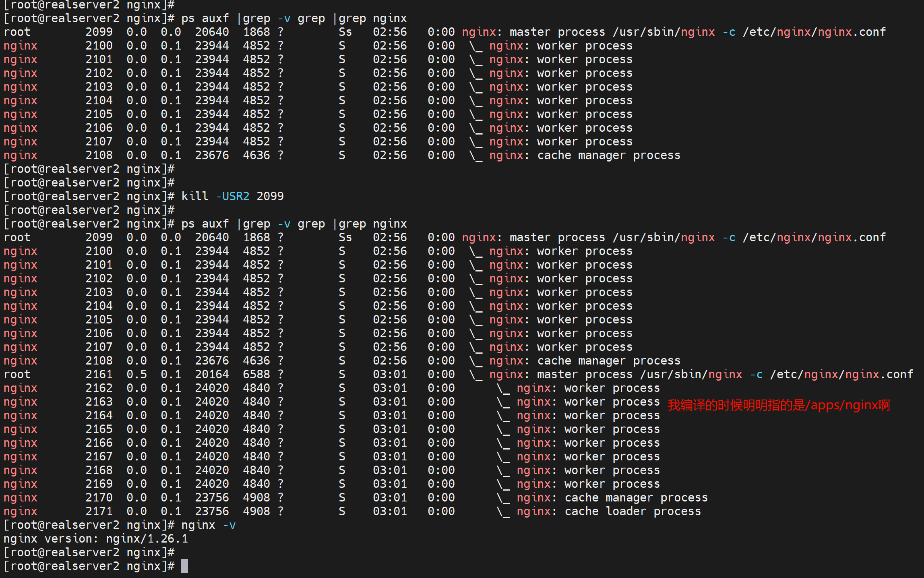924x578 pixels.
Task: Click PID 2170 cache manager row
Action: click(x=99, y=497)
